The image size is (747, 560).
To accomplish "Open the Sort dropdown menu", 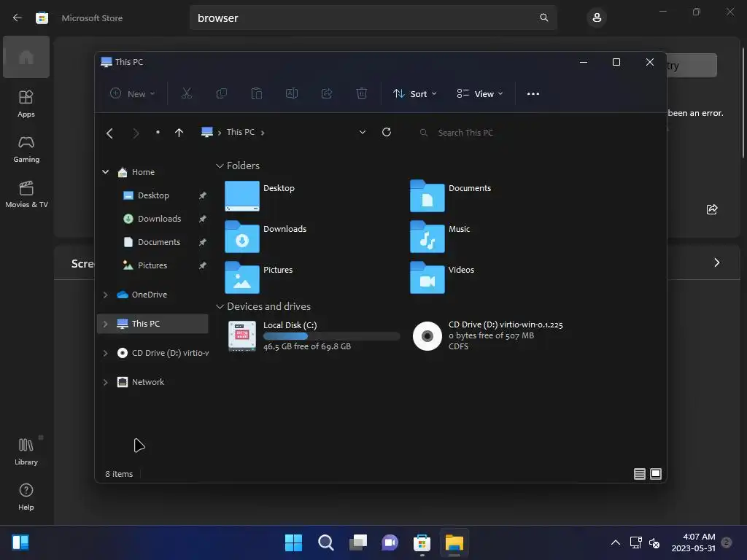I will click(414, 94).
